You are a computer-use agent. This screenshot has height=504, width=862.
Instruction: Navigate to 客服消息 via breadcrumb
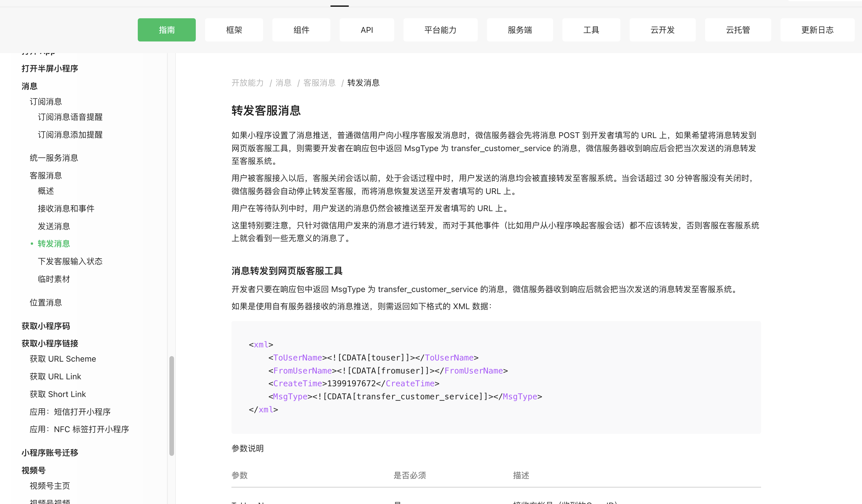[319, 82]
